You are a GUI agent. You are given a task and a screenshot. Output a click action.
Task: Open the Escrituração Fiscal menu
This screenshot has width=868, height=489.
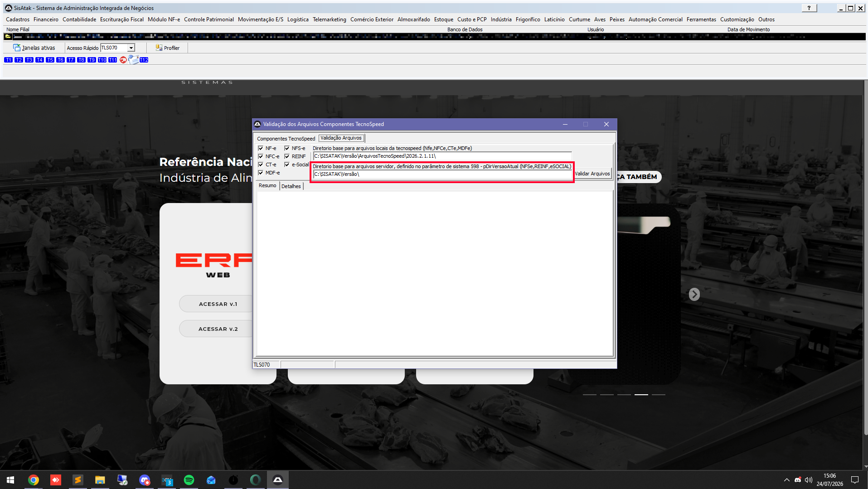[122, 19]
